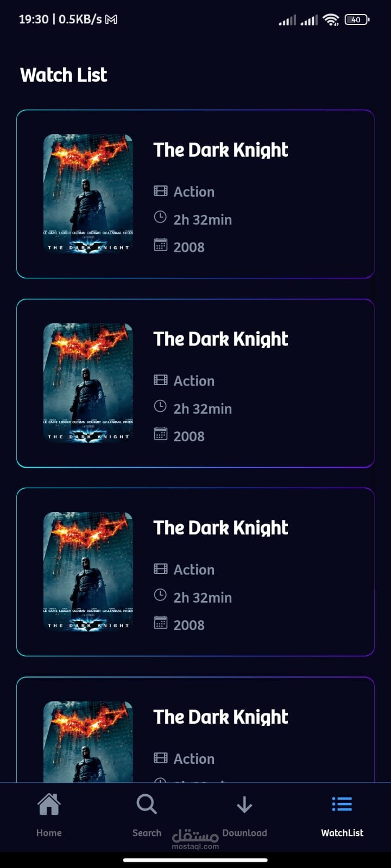Screen dimensions: 391x868
Task: Tap 2008 year in second card
Action: pyautogui.click(x=189, y=436)
